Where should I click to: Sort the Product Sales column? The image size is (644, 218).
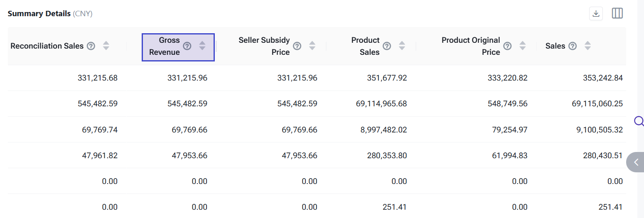click(402, 46)
